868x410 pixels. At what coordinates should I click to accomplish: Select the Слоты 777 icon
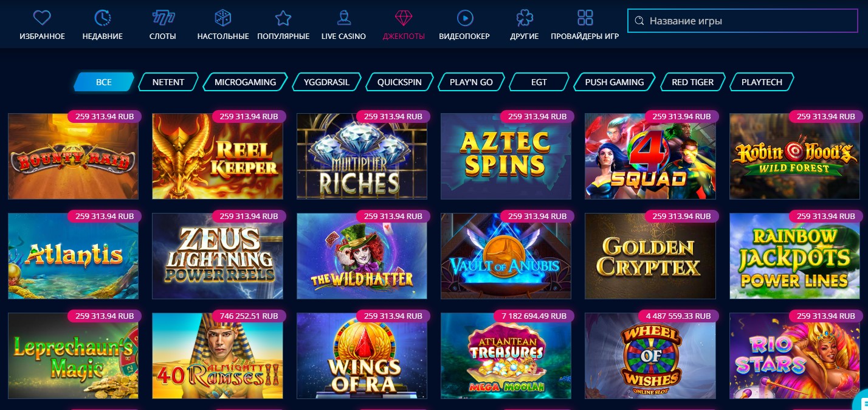pyautogui.click(x=162, y=17)
